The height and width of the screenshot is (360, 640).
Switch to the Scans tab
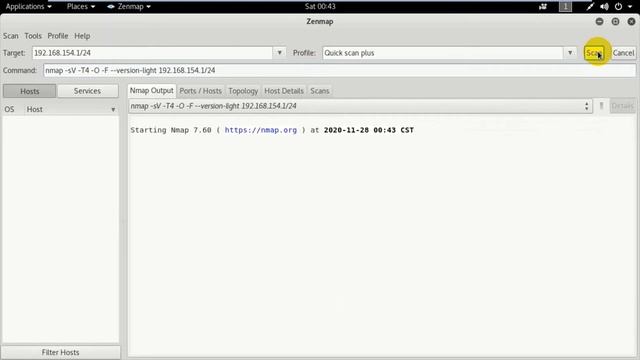click(320, 91)
